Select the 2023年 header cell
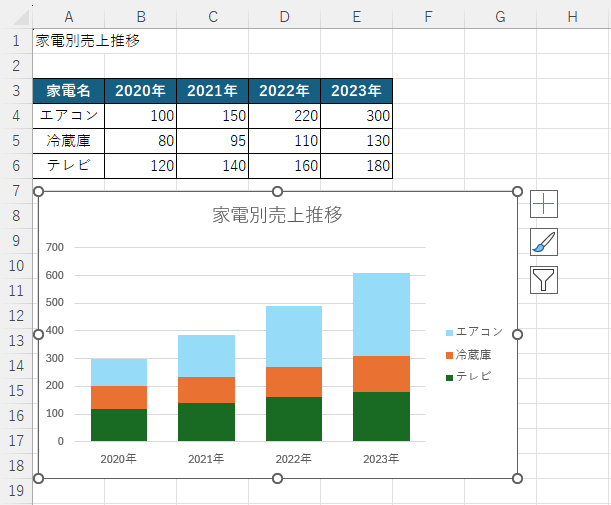The height and width of the screenshot is (505, 611). [x=356, y=91]
